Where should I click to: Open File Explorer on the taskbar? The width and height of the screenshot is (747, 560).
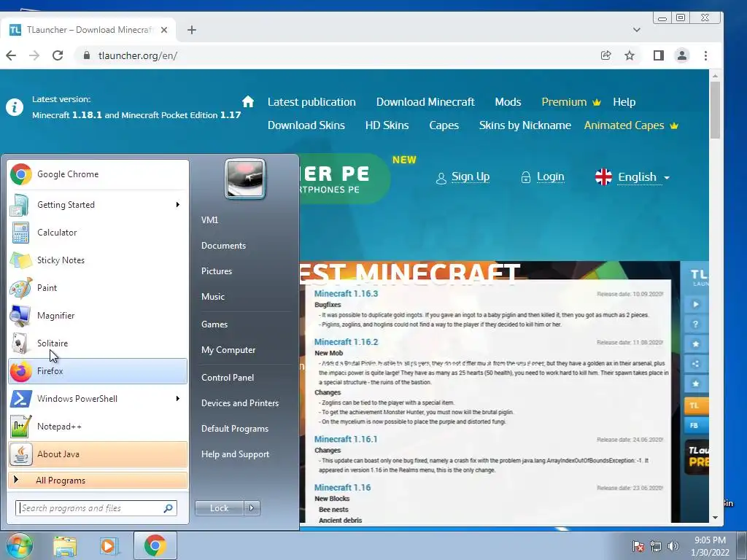65,546
